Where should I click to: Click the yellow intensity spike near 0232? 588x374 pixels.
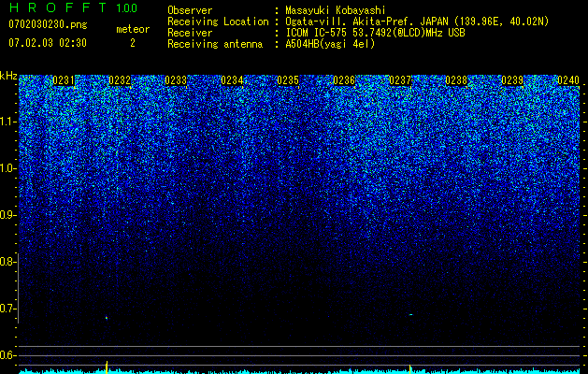coord(107,367)
